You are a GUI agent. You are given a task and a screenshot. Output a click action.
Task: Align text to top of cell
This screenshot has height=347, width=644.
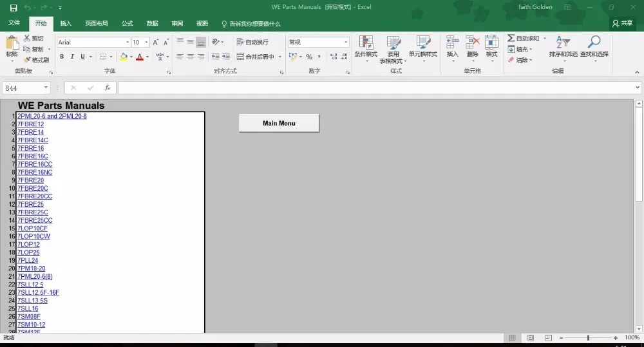[x=180, y=42]
